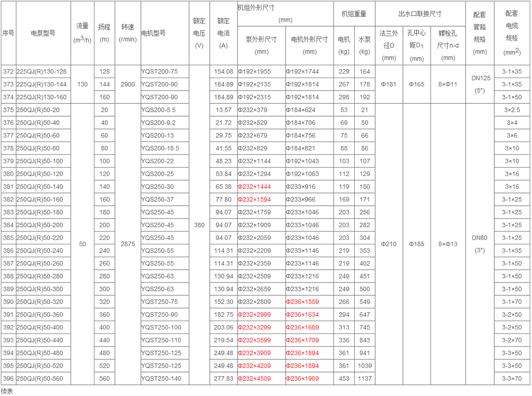This screenshot has width=532, height=396.
Task: Select pump weight value 1137
Action: (365, 379)
